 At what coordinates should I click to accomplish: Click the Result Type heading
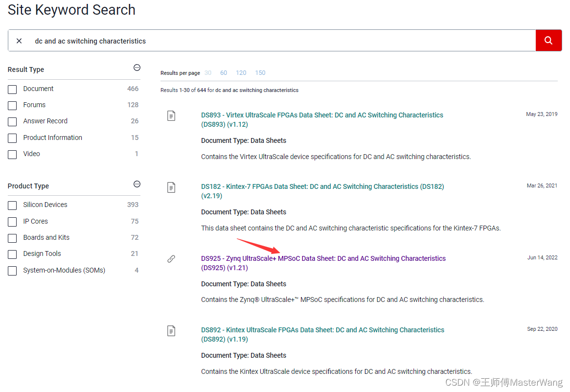click(26, 69)
